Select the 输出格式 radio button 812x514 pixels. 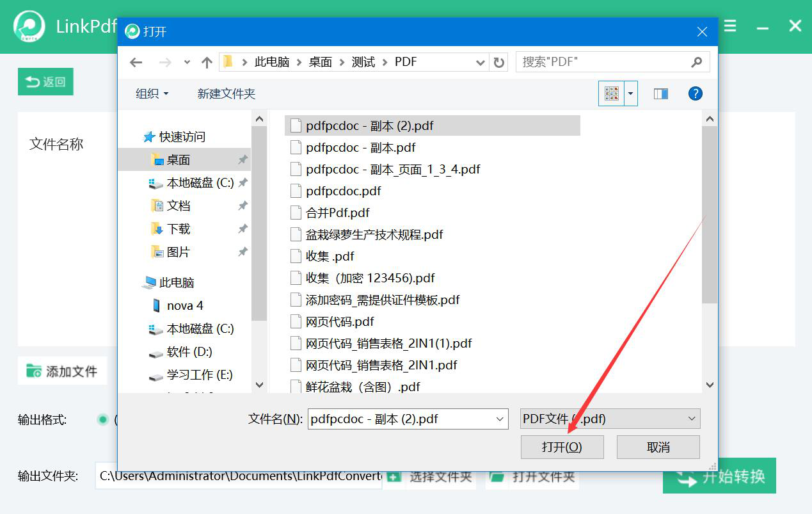[x=102, y=420]
